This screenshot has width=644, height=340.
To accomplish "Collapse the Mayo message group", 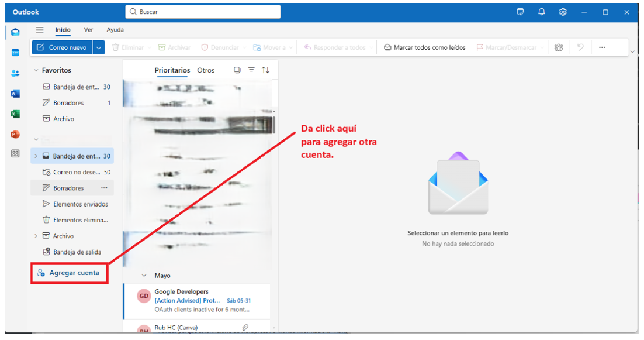I will point(144,275).
